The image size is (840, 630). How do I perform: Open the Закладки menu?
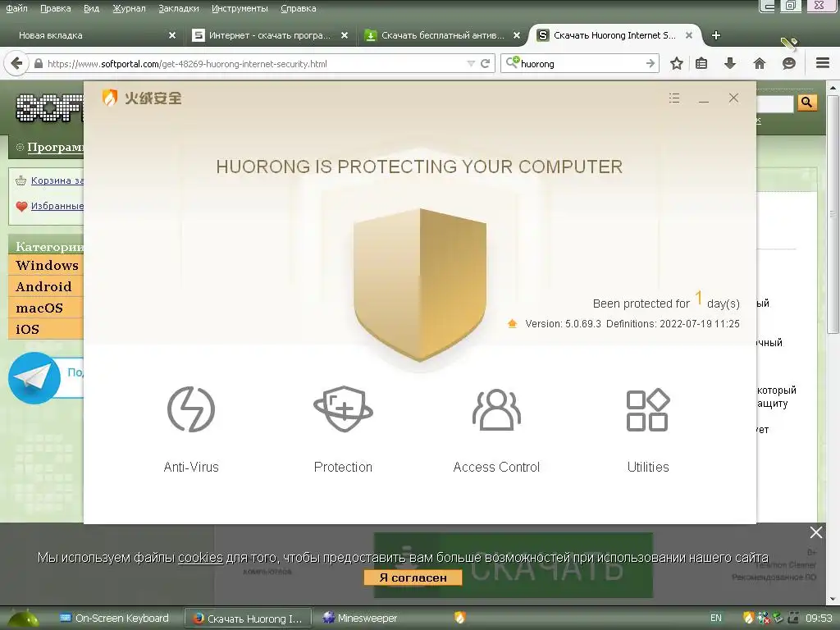click(x=178, y=8)
